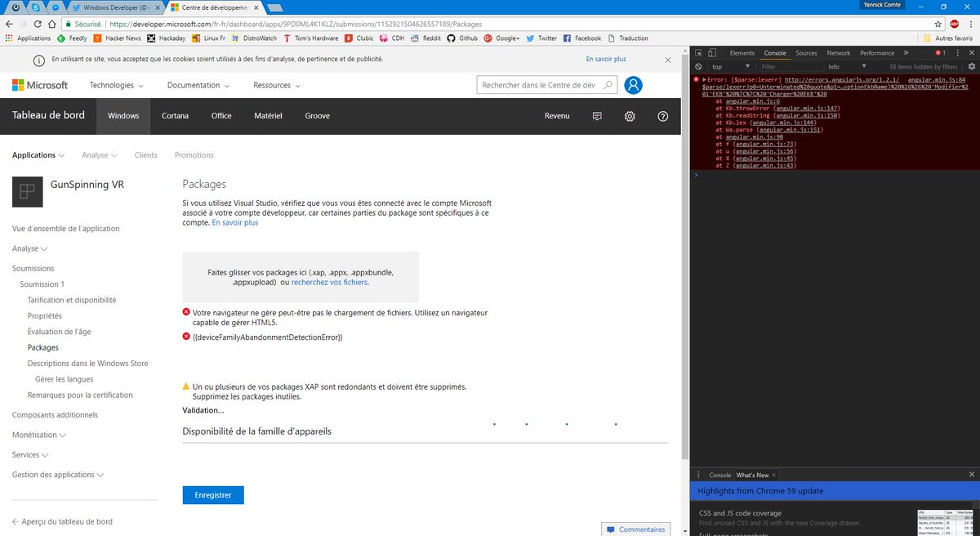Open the Feedly bookmark

72,38
